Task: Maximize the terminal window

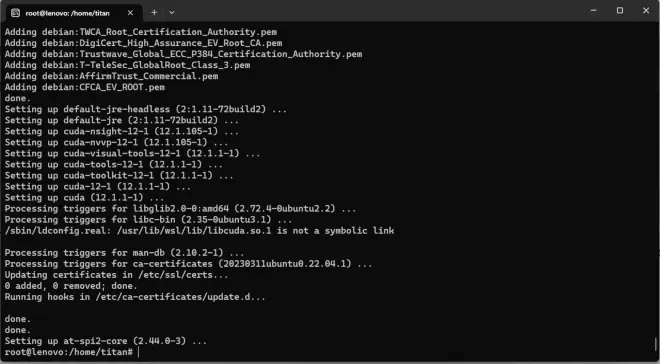Action: click(x=620, y=11)
